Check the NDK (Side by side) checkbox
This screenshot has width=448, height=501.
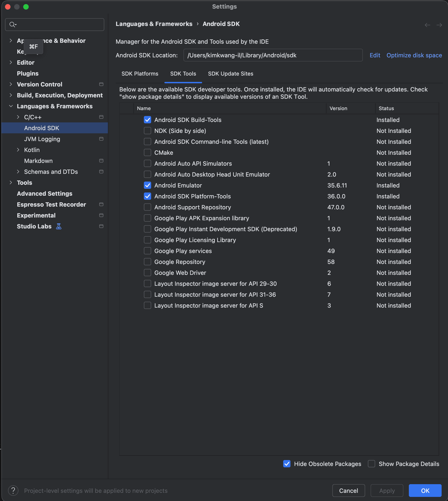point(148,131)
